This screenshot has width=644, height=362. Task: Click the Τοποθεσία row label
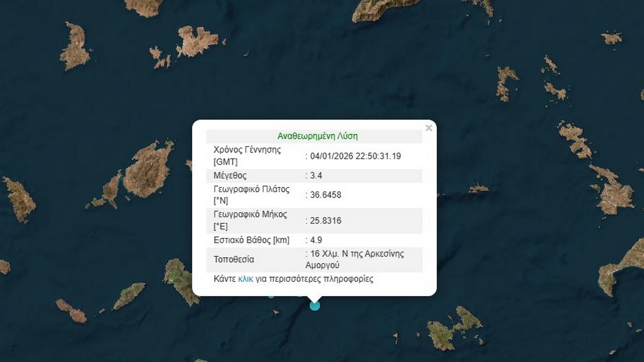pyautogui.click(x=234, y=260)
